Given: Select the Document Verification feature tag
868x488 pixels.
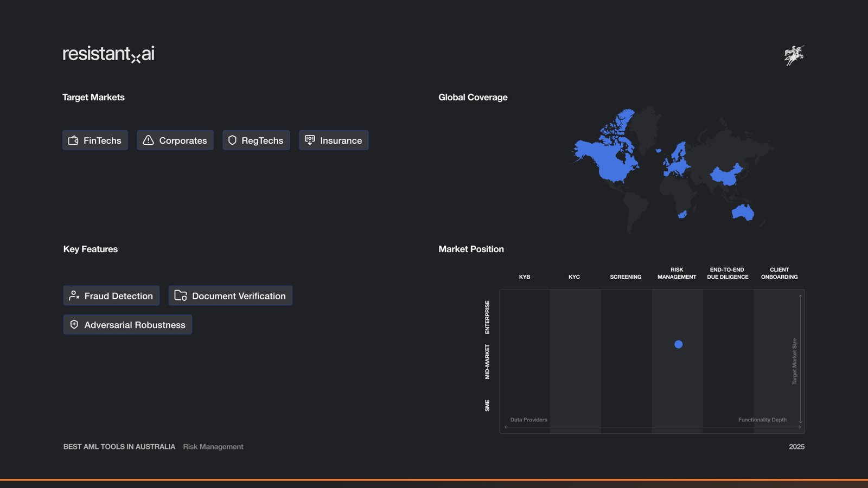Looking at the screenshot, I should [231, 296].
